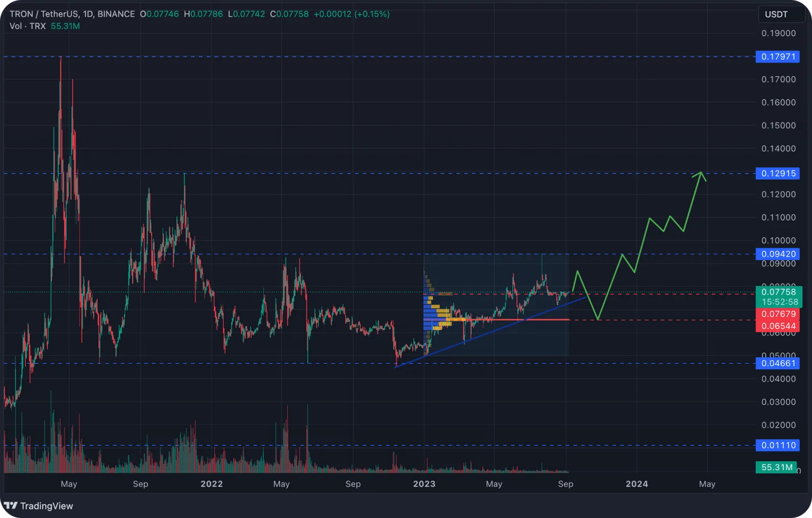Click the 0.15000 price axis tick
This screenshot has height=518, width=812.
point(779,125)
